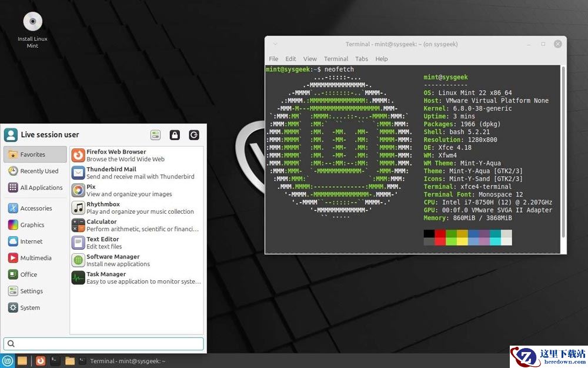Viewport: 588px width, 368px height.
Task: Open the Internet category
Action: (35, 241)
